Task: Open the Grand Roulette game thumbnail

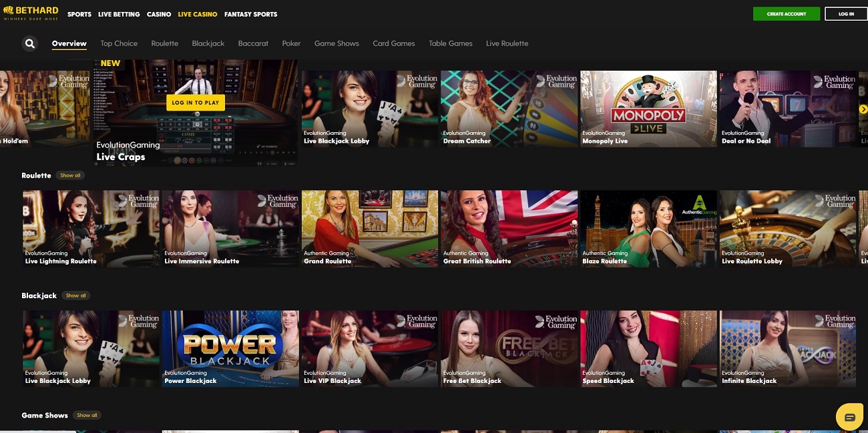Action: point(370,229)
